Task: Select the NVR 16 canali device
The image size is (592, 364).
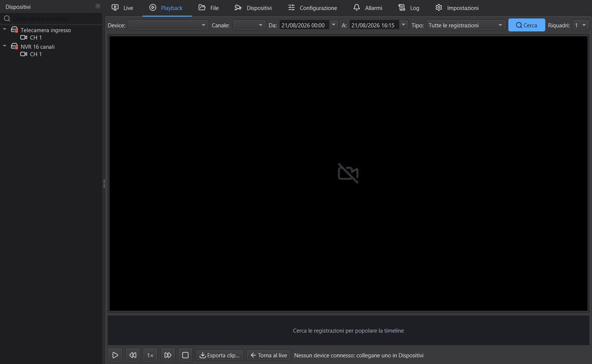Action: pos(37,47)
